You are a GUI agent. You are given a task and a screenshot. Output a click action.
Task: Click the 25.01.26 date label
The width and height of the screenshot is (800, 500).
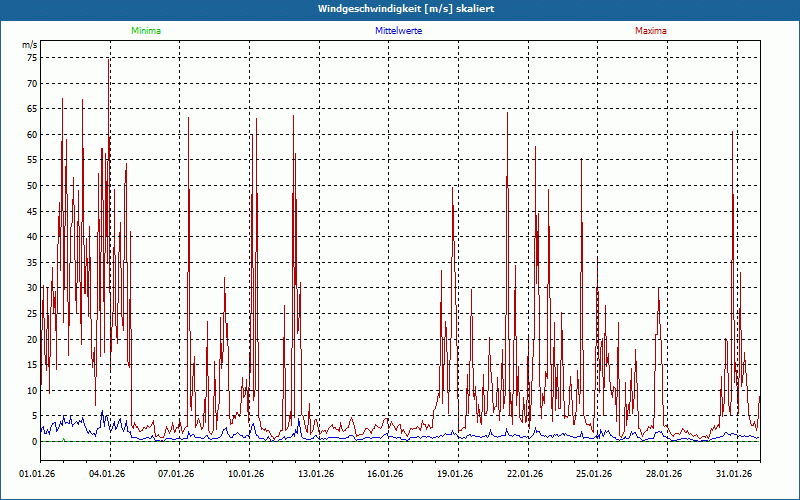click(594, 474)
